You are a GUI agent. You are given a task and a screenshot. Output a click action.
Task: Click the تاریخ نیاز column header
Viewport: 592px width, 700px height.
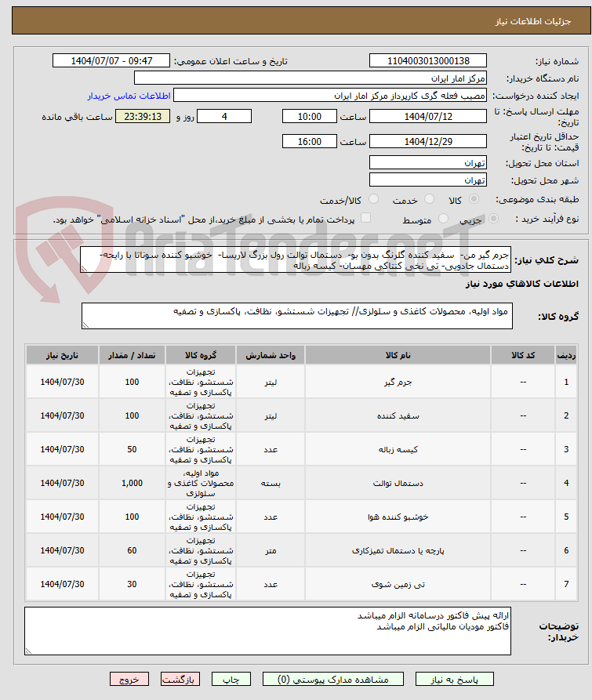coord(62,355)
